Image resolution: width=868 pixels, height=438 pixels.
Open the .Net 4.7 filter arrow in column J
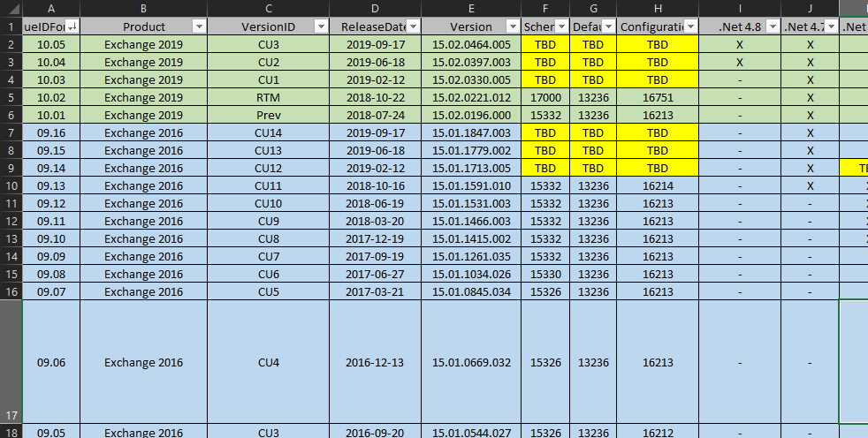click(x=830, y=26)
